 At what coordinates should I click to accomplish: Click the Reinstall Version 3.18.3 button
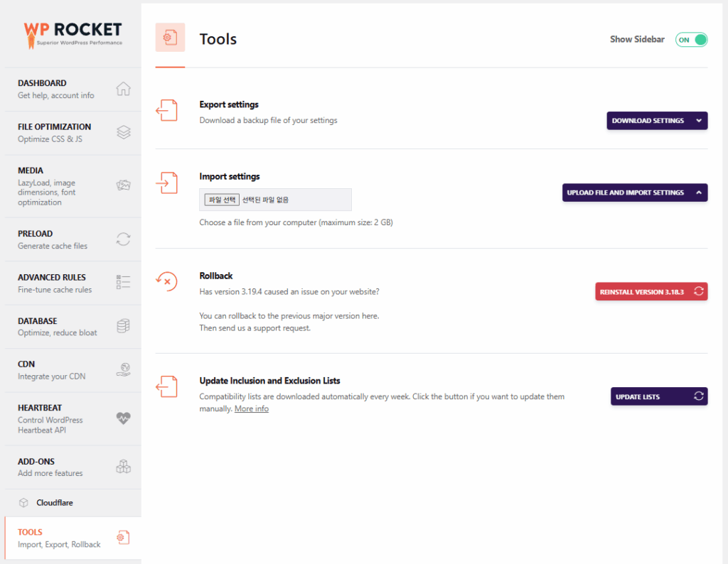click(651, 291)
